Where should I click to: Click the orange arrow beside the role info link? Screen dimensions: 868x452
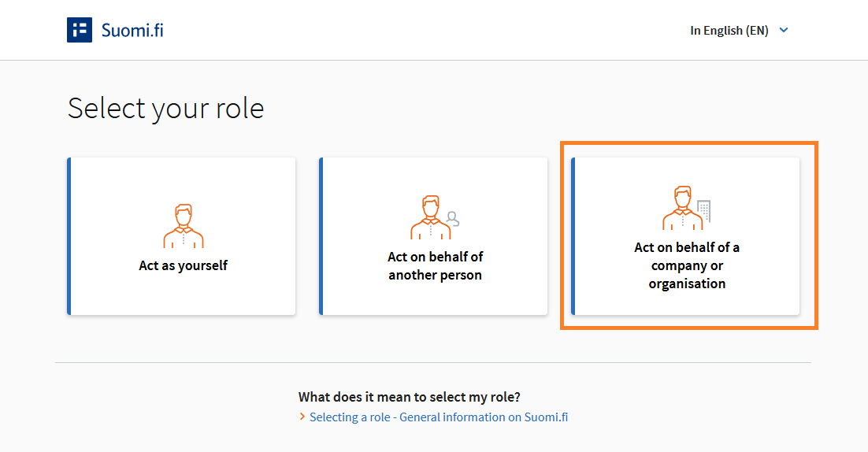(x=302, y=417)
